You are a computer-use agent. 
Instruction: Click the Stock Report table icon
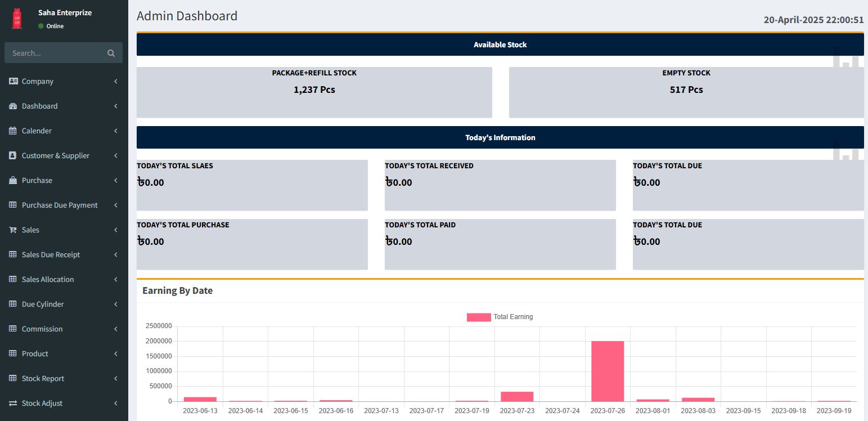pyautogui.click(x=13, y=378)
